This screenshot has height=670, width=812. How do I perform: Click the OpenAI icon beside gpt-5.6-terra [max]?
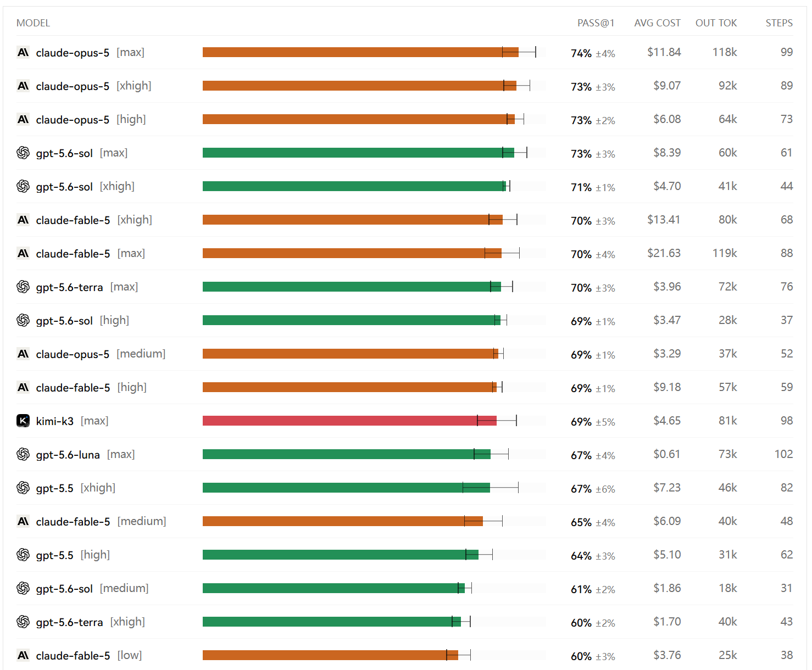point(23,287)
